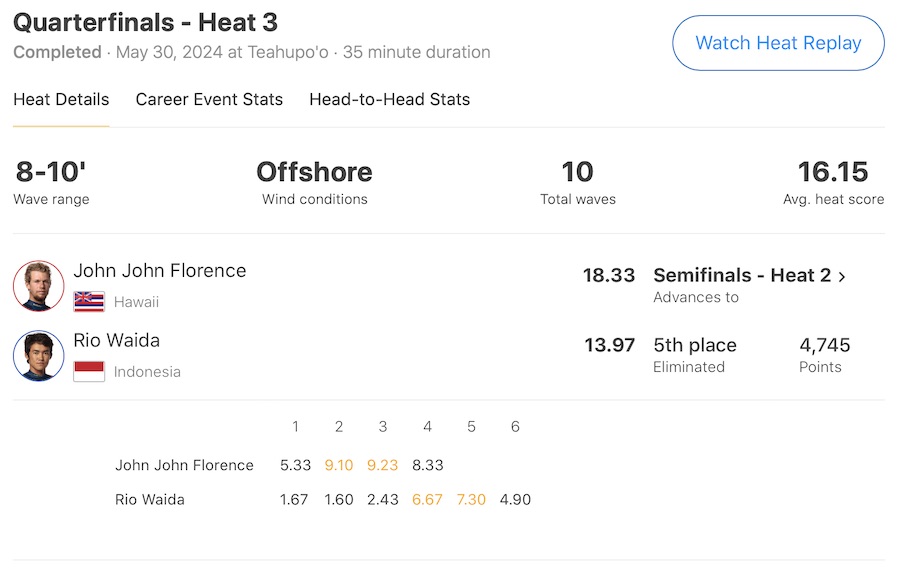Screen dimensions: 900x568
Task: Click John John Florence's avatar photo
Action: (x=39, y=286)
